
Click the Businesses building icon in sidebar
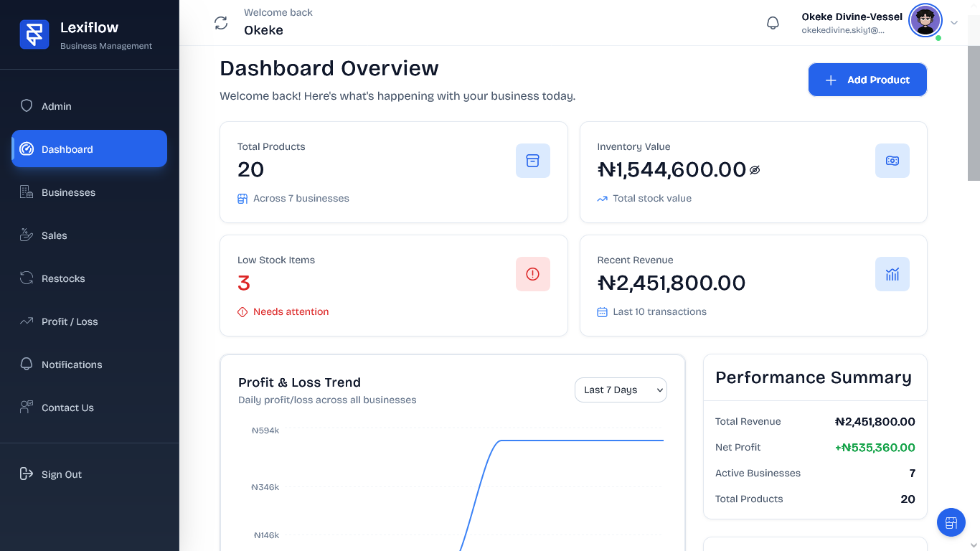(x=27, y=192)
